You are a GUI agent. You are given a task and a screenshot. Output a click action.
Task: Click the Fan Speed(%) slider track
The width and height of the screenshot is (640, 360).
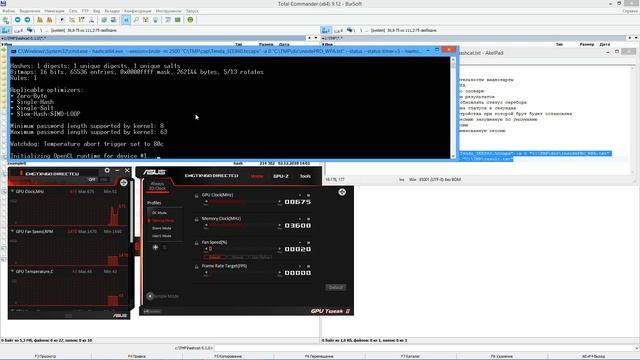[x=243, y=249]
